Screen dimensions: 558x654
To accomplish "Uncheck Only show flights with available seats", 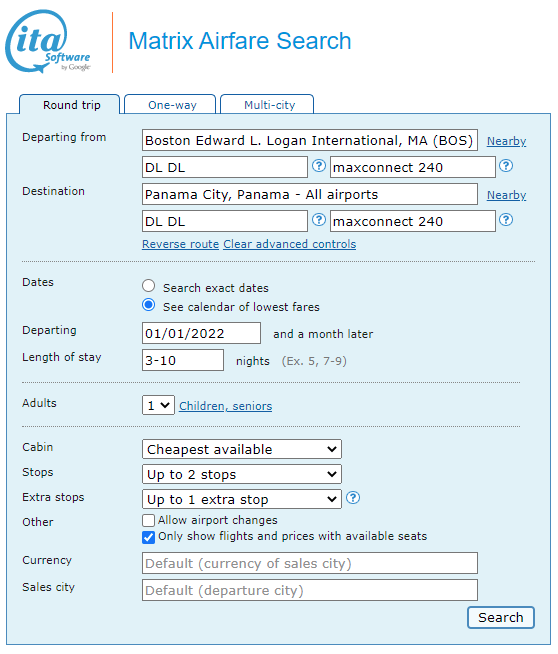I will pos(148,537).
